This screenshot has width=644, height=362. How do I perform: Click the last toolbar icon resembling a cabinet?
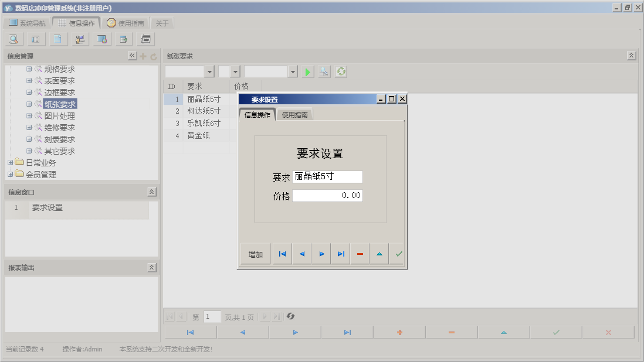145,39
